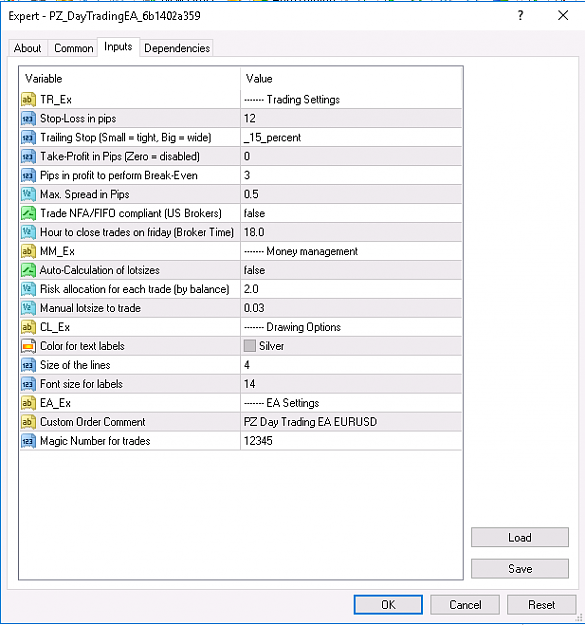Click the integer icon beside Stop-Loss in pips
Screen dimensions: 585x625
click(28, 118)
